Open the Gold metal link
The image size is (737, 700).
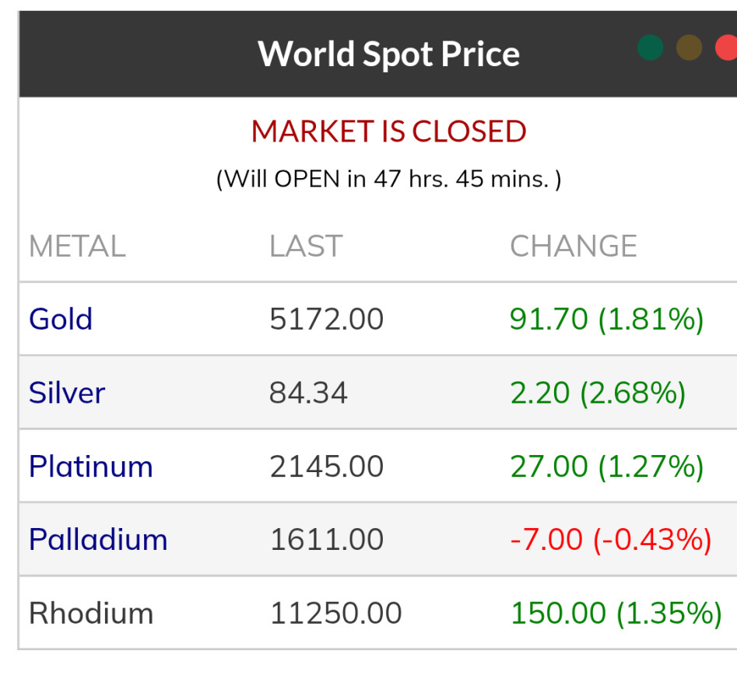(x=61, y=319)
